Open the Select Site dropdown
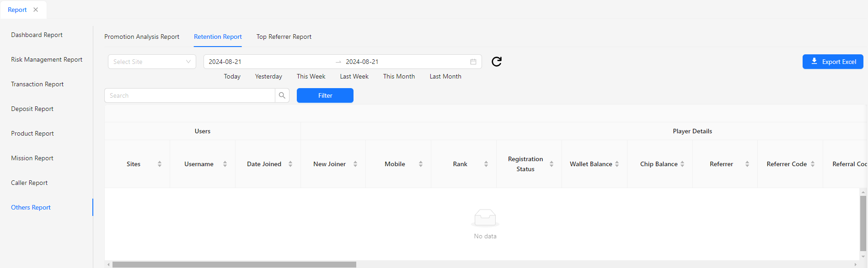This screenshot has width=868, height=268. (152, 62)
